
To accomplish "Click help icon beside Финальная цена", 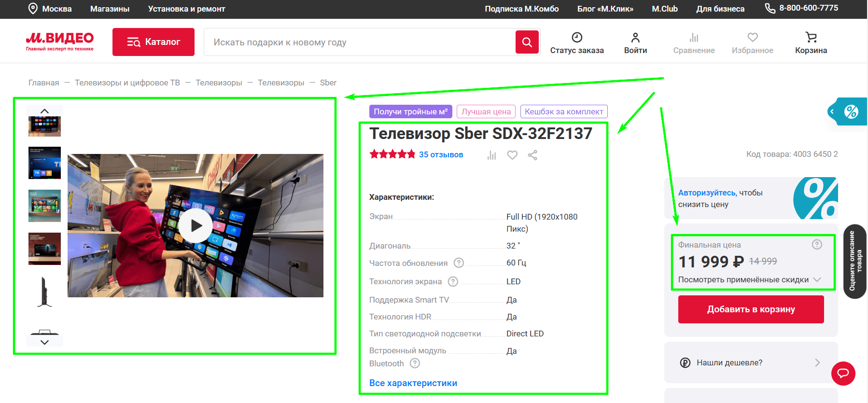I will [817, 245].
